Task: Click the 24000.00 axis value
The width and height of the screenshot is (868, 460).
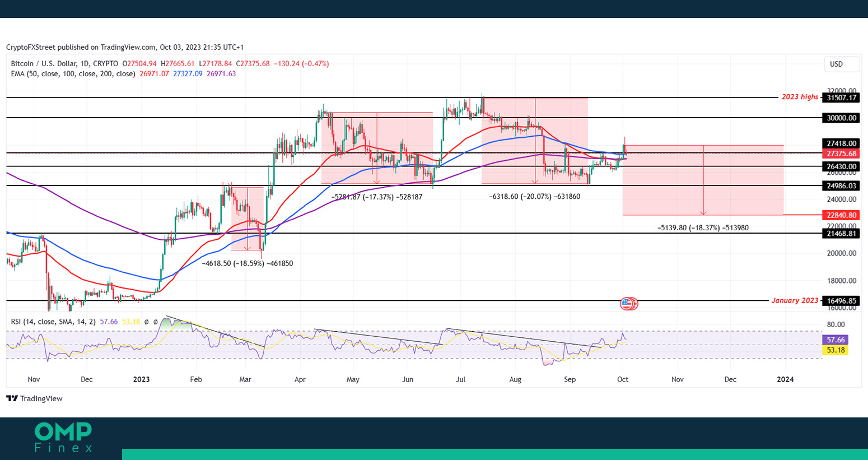Action: point(842,199)
